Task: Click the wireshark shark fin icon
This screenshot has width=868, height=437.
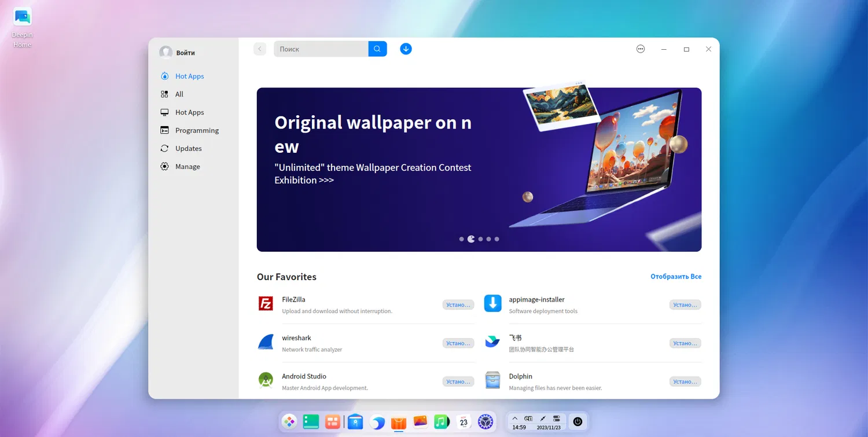Action: tap(266, 342)
